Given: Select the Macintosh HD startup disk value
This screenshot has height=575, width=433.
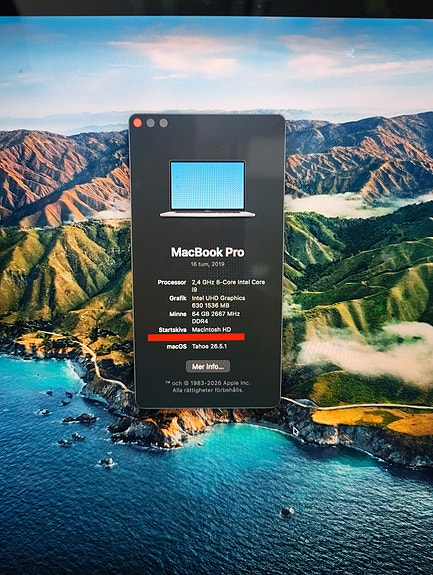Looking at the screenshot, I should [x=212, y=330].
